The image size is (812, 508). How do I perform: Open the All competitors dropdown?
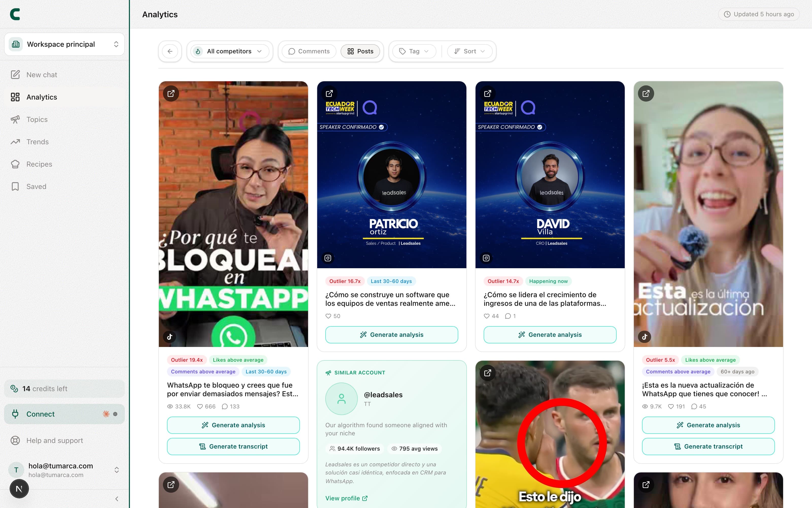coord(230,51)
